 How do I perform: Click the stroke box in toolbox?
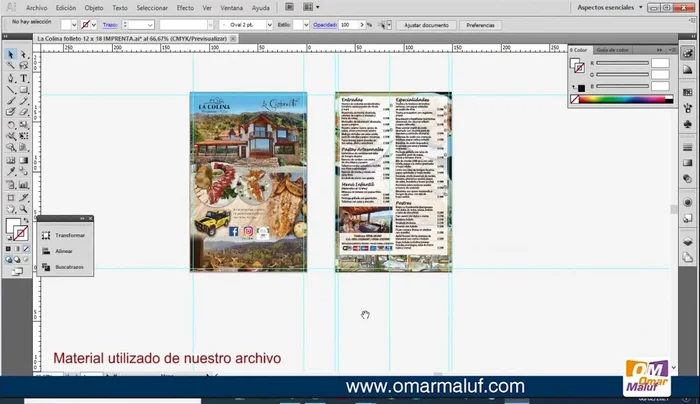(20, 233)
